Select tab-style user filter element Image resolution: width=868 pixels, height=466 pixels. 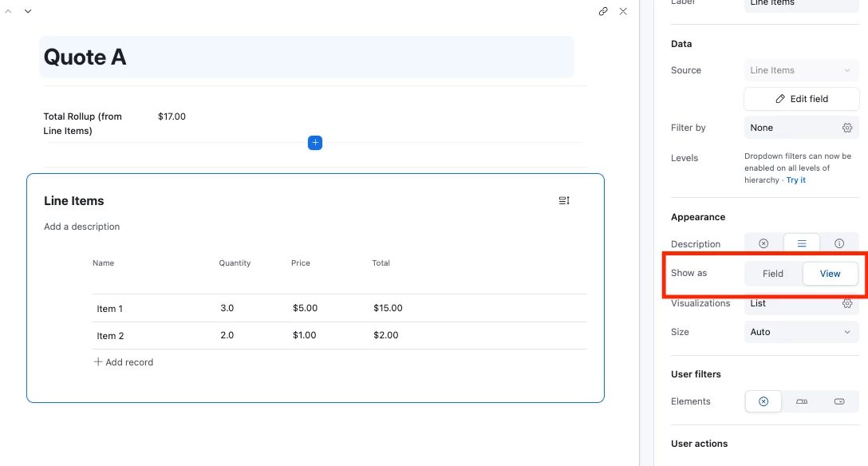coord(802,401)
